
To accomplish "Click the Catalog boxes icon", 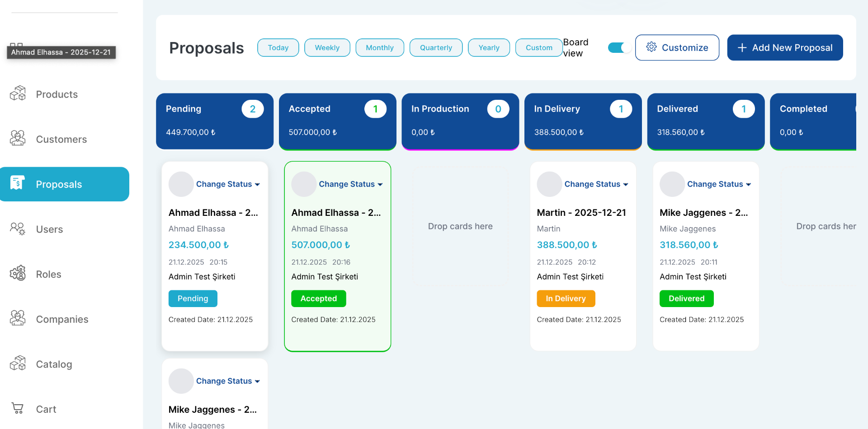I will [x=18, y=364].
